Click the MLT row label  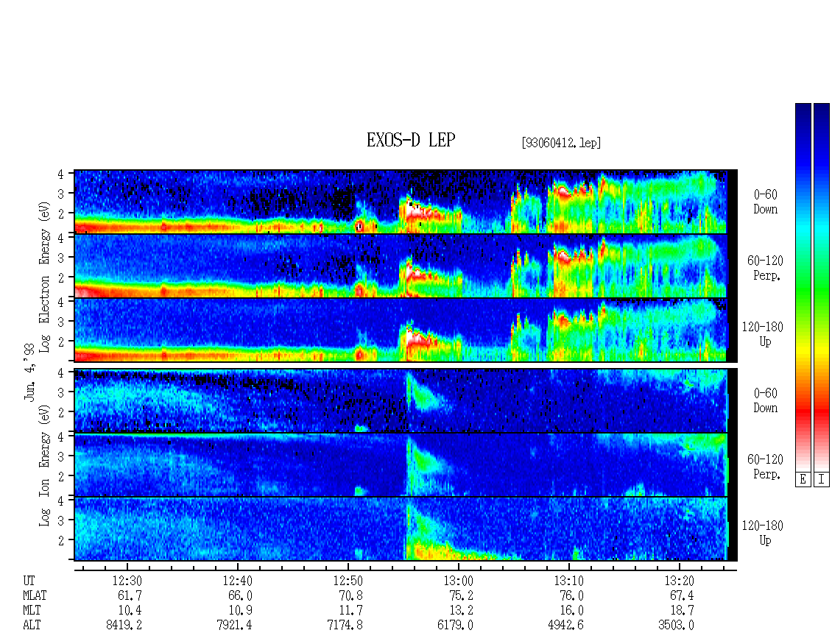(32, 611)
